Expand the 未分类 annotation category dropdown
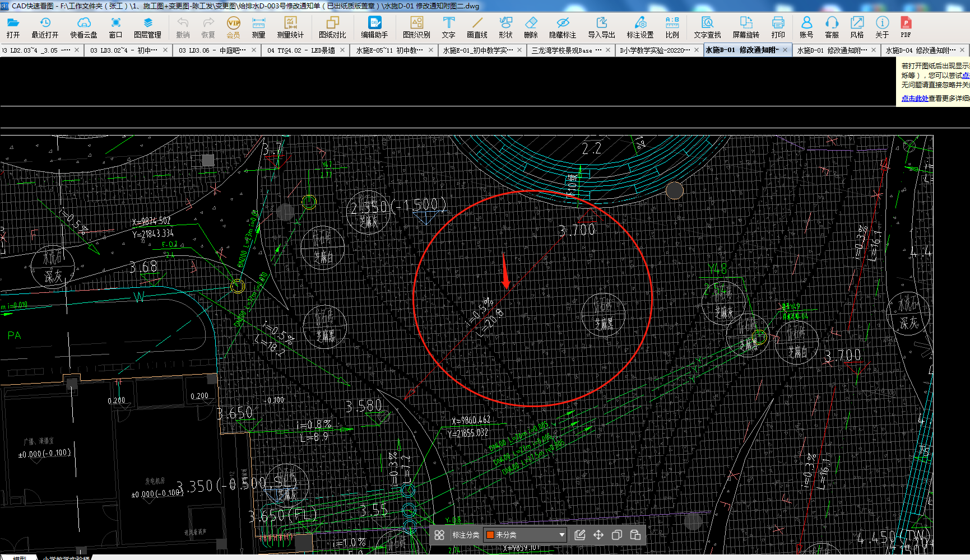Screen dimensions: 970x560 point(561,535)
